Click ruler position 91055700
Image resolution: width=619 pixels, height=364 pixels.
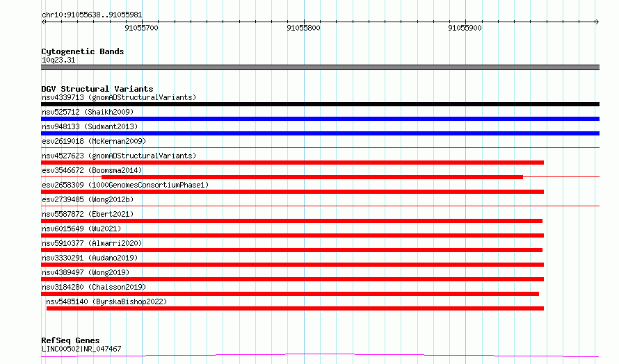[x=141, y=28]
